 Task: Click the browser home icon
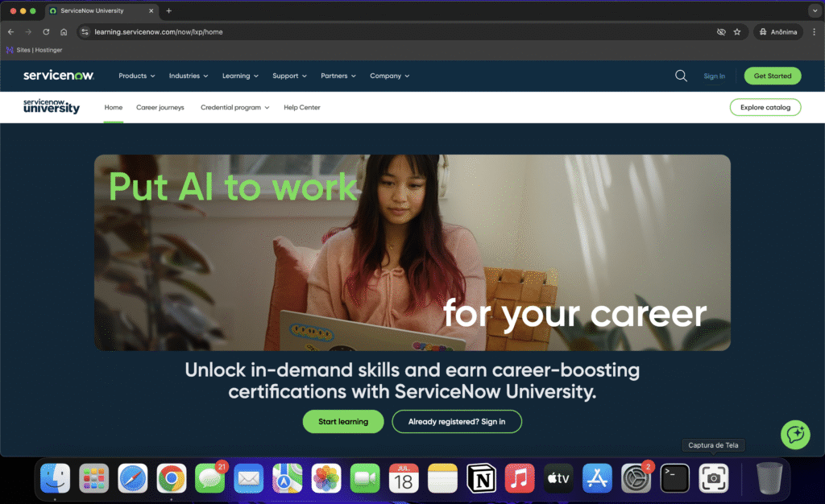64,32
